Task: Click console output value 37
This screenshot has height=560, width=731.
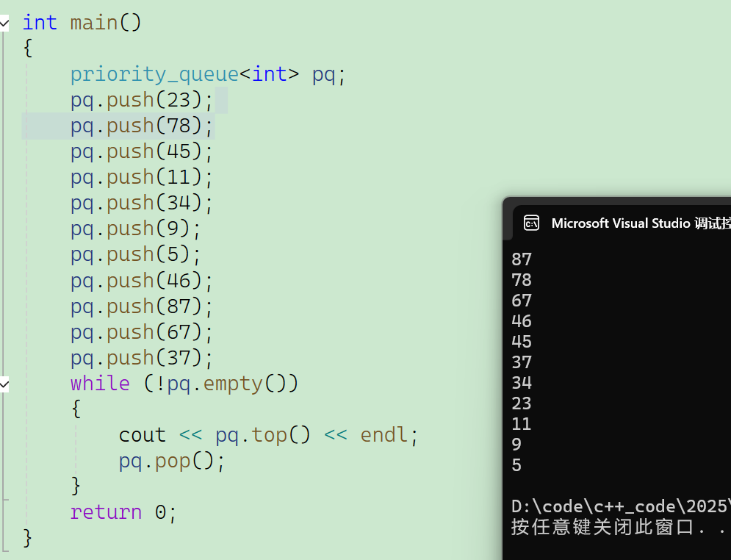Action: (x=521, y=362)
